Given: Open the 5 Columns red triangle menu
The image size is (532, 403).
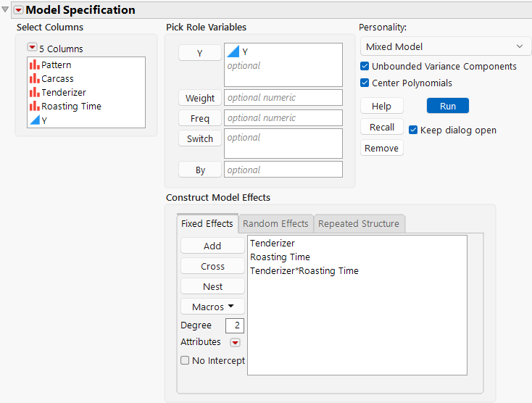Looking at the screenshot, I should pyautogui.click(x=32, y=48).
